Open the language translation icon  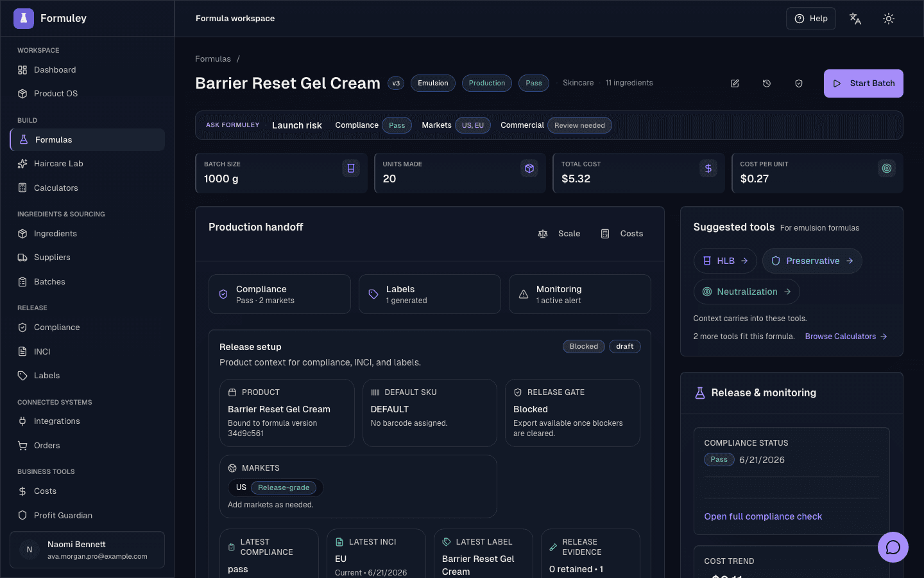(855, 19)
